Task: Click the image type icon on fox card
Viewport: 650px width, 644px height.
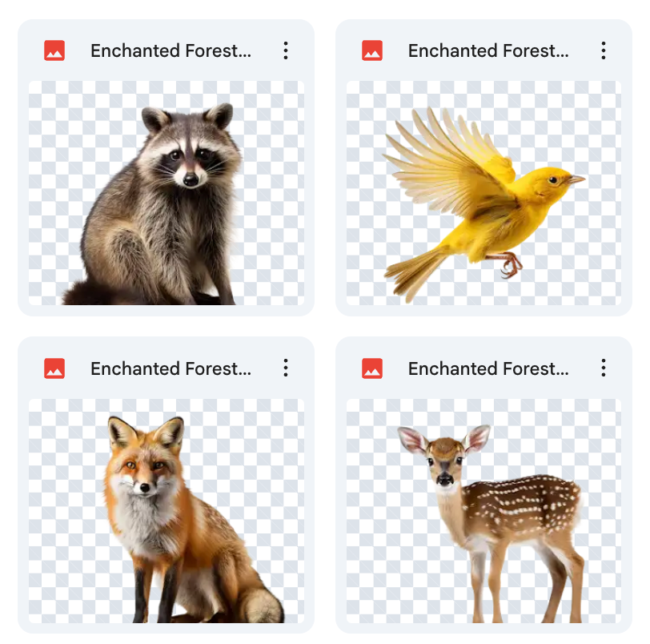Action: (x=54, y=368)
